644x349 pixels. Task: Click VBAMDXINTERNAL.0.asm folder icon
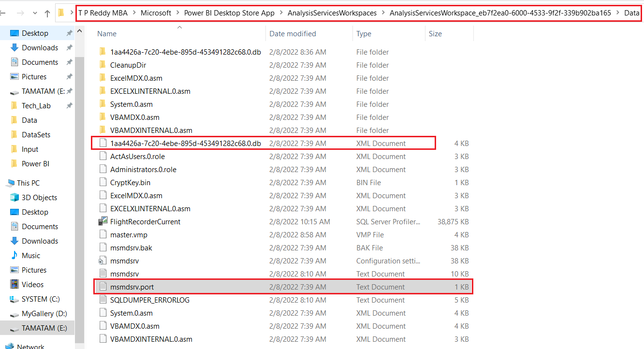coord(102,130)
